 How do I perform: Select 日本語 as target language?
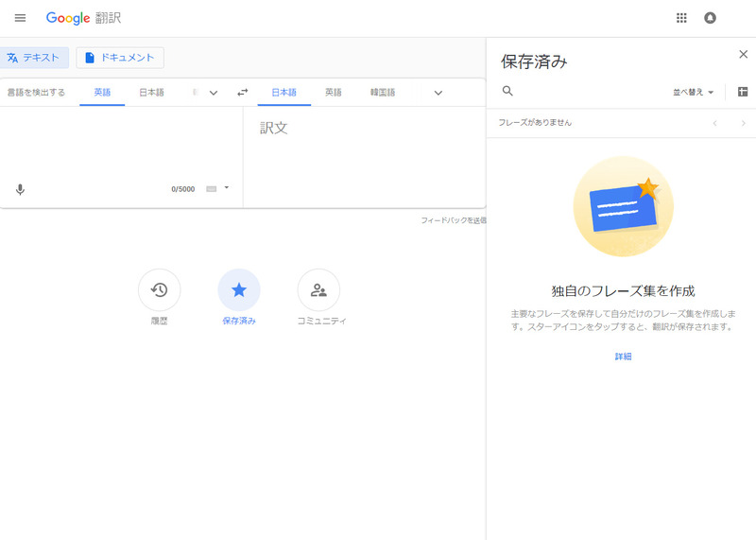[x=284, y=92]
